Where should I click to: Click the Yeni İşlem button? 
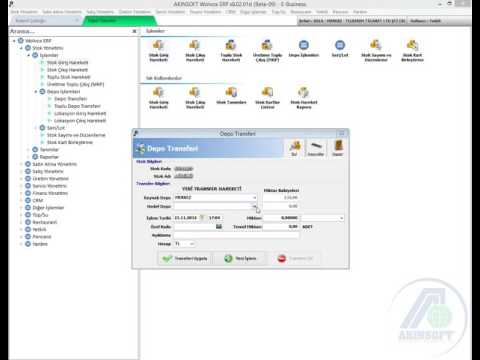[240, 258]
